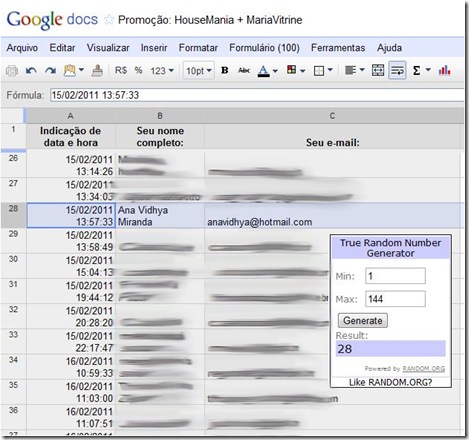The image size is (469, 440).
Task: Click the header cell Seu e-mail:
Action: coord(333,137)
